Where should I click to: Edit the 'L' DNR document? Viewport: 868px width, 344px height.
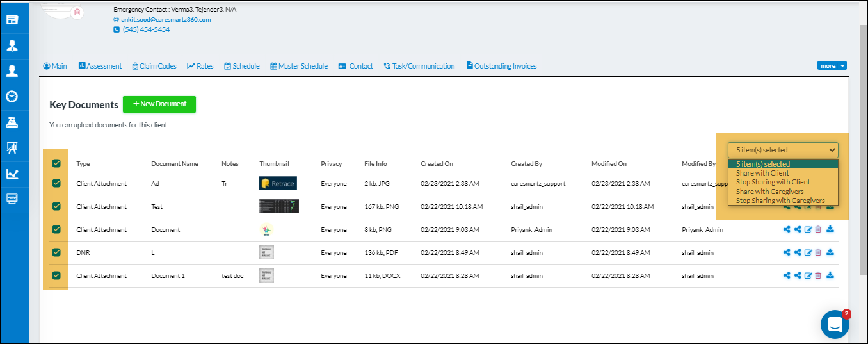click(x=808, y=252)
